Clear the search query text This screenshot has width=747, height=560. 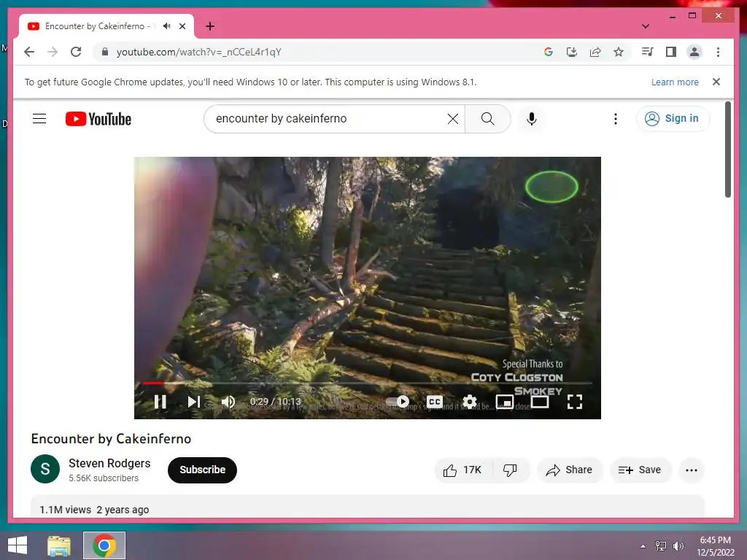click(453, 119)
